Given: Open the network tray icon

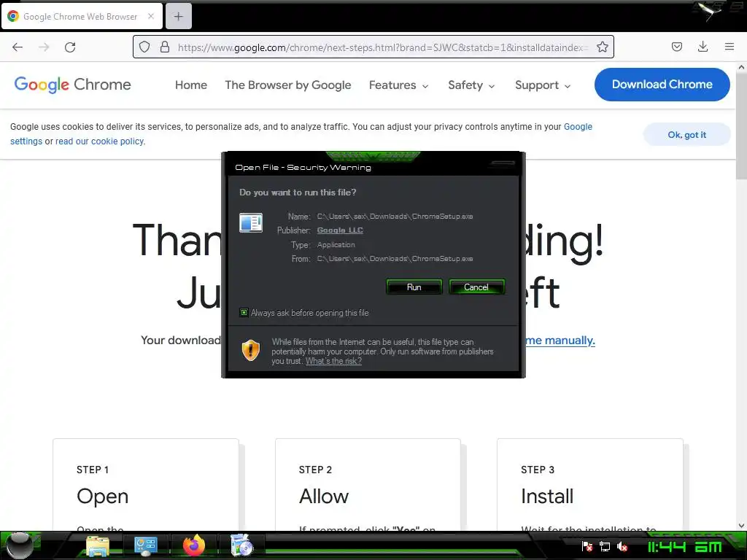Looking at the screenshot, I should pos(605,547).
